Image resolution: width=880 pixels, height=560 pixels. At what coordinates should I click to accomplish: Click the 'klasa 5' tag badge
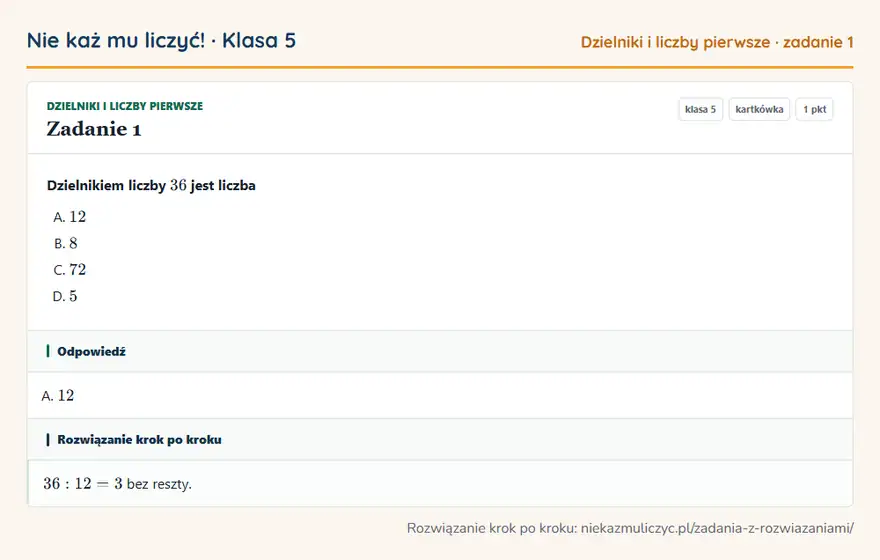point(700,109)
